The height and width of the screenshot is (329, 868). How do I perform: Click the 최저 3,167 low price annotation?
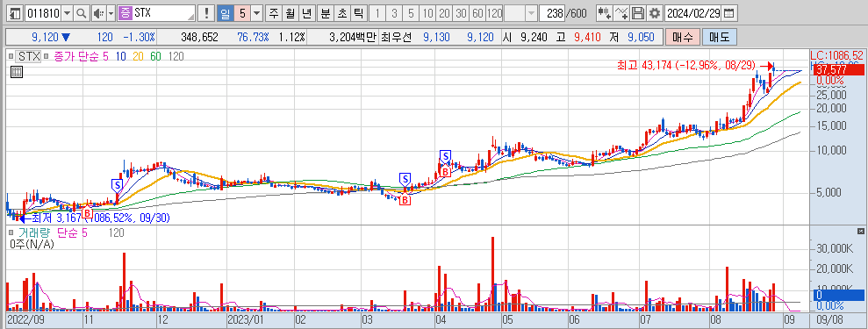tap(101, 218)
